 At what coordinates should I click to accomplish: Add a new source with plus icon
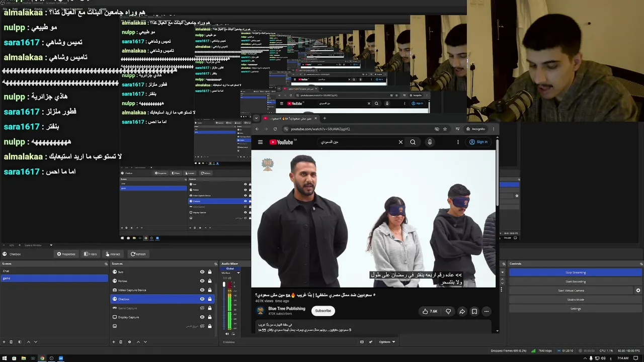click(x=114, y=342)
